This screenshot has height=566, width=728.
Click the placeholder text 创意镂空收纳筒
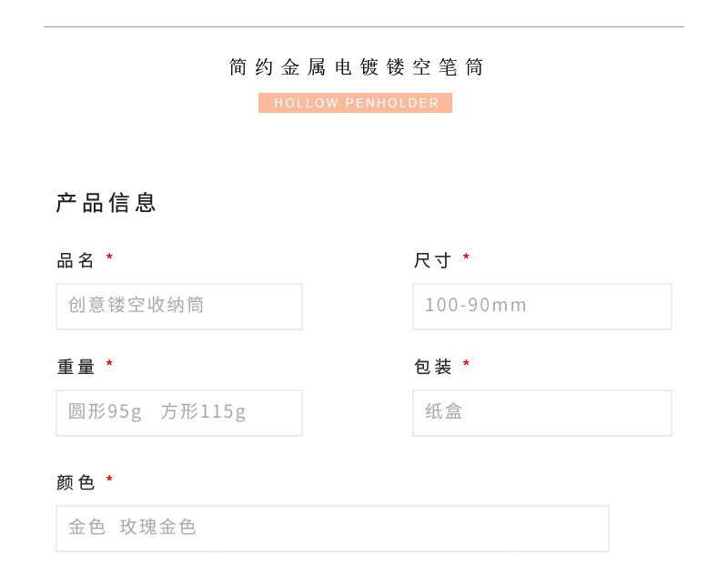(136, 305)
